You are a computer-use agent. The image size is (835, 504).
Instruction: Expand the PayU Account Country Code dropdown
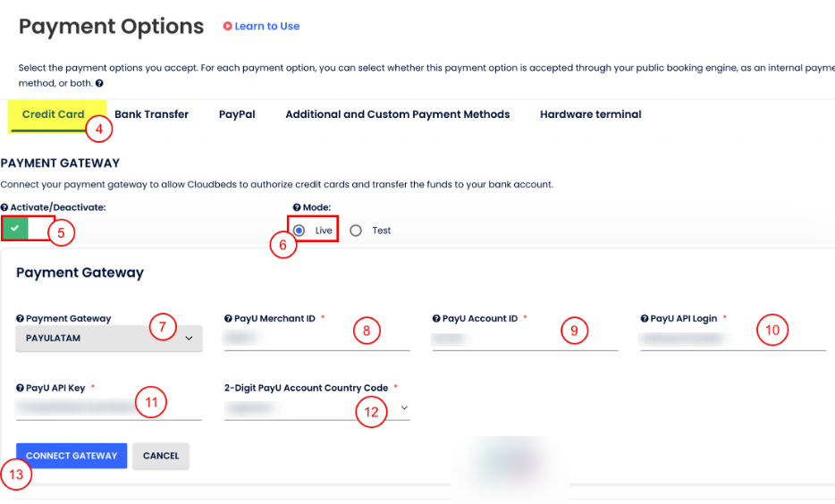316,408
